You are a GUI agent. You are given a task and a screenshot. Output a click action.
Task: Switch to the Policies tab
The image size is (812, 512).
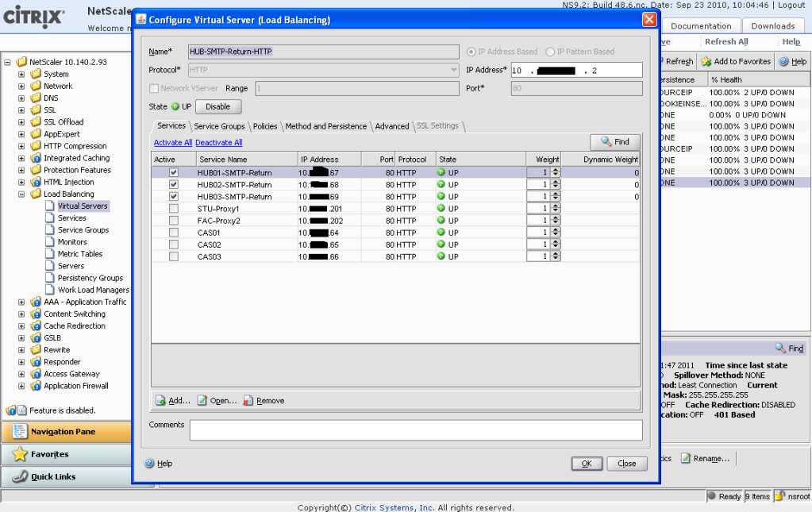[265, 126]
